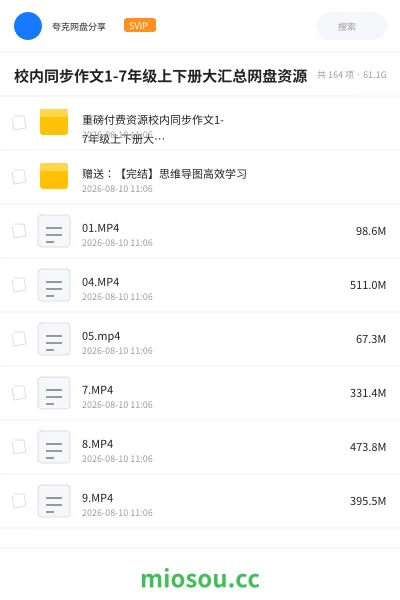Screen dimensions: 400x600
Task: Click the file icon for 01.MP4
Action: tap(54, 231)
